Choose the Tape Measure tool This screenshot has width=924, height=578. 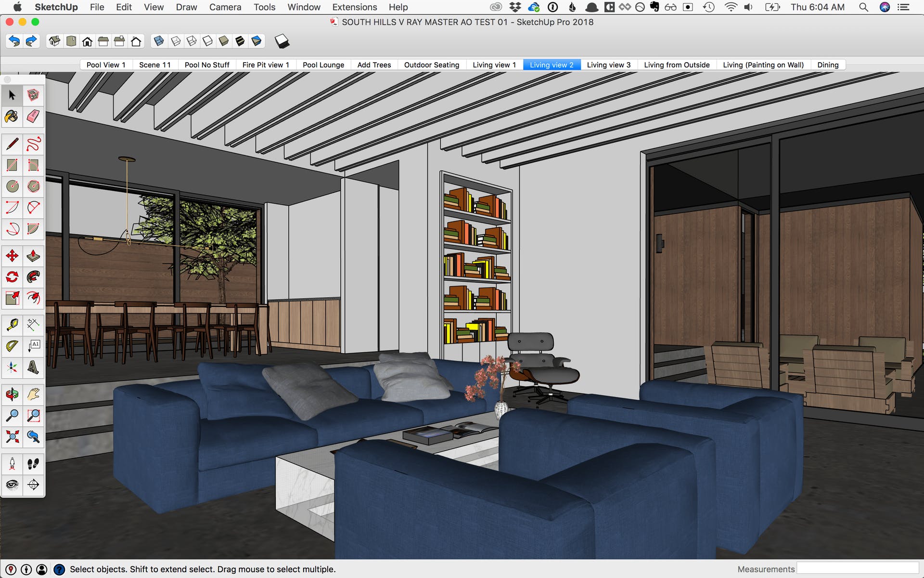coord(12,325)
